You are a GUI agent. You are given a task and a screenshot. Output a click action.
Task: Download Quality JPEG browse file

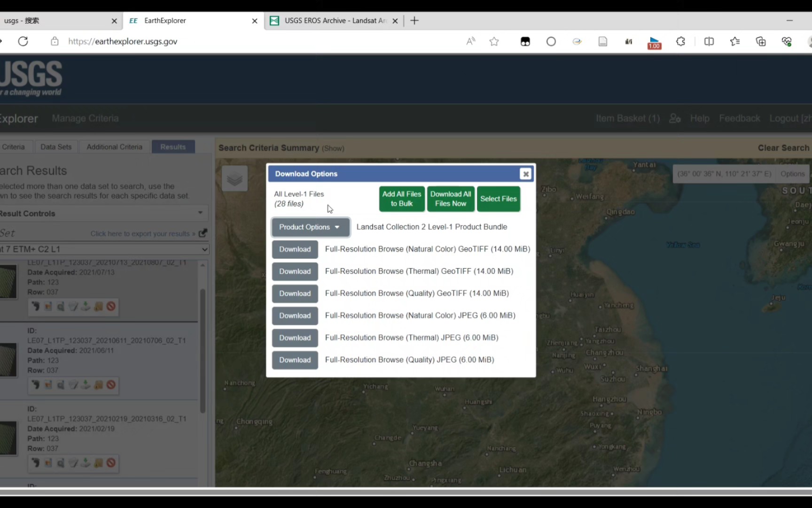click(x=295, y=360)
